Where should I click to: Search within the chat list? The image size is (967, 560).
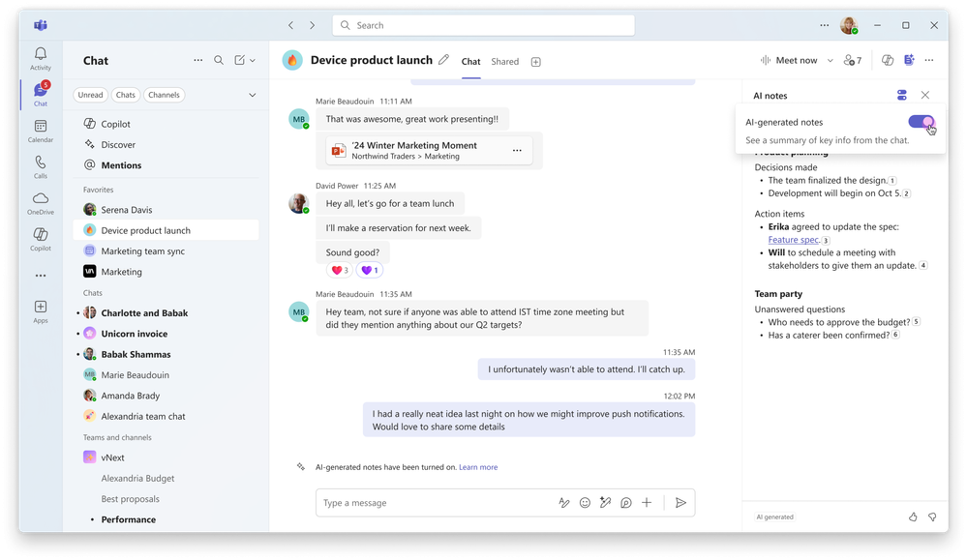[219, 60]
